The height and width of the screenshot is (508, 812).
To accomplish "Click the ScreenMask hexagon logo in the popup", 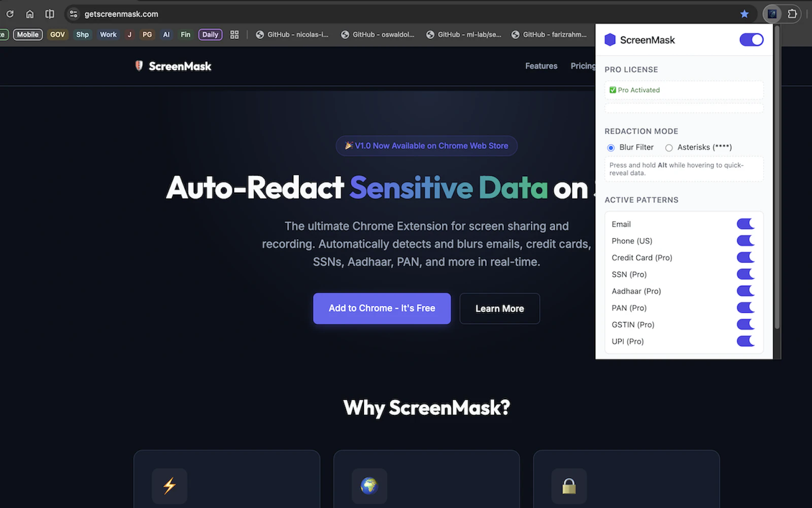I will [x=610, y=40].
